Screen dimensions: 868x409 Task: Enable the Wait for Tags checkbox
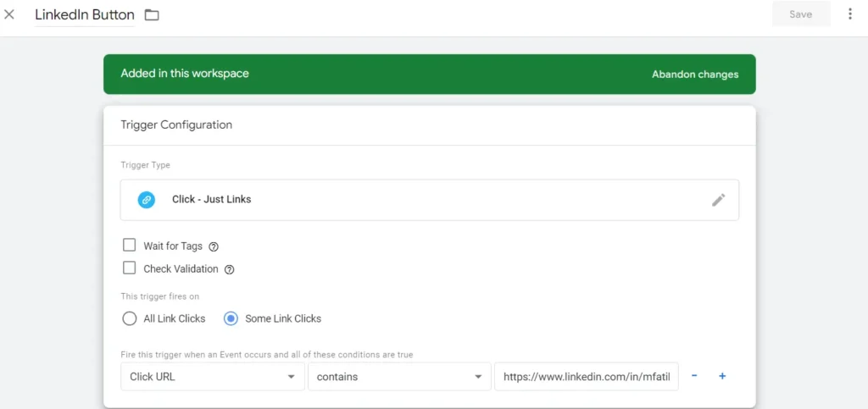pyautogui.click(x=130, y=246)
